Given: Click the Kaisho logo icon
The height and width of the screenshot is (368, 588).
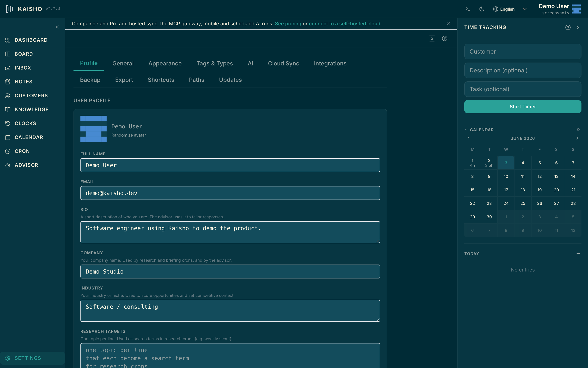Looking at the screenshot, I should click(x=9, y=9).
